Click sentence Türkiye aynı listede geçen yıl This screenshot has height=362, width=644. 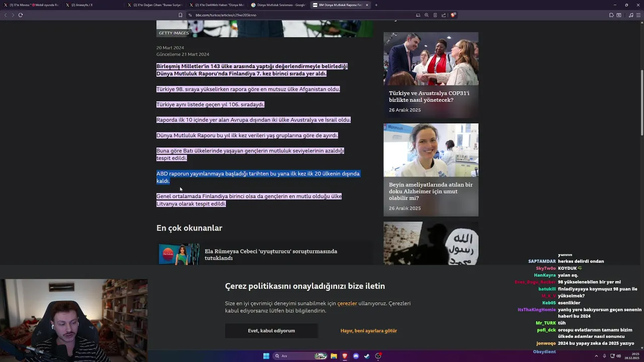click(x=210, y=105)
